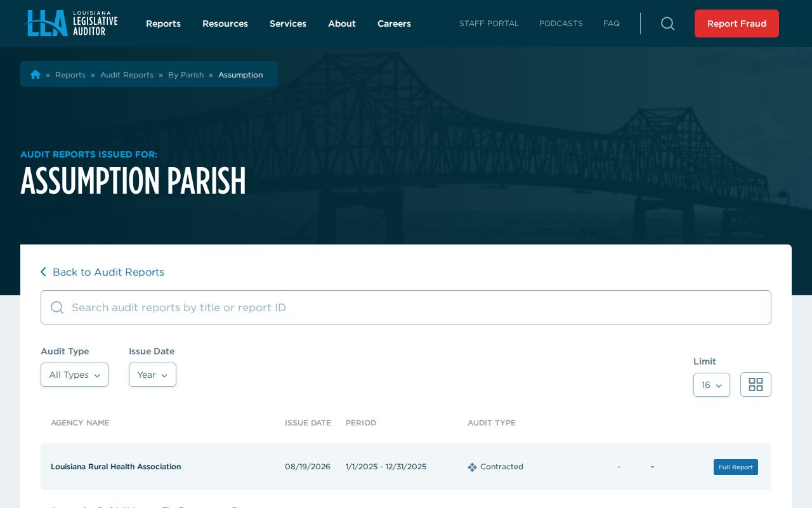Open the Limit 16 dropdown
The height and width of the screenshot is (508, 812).
point(712,385)
